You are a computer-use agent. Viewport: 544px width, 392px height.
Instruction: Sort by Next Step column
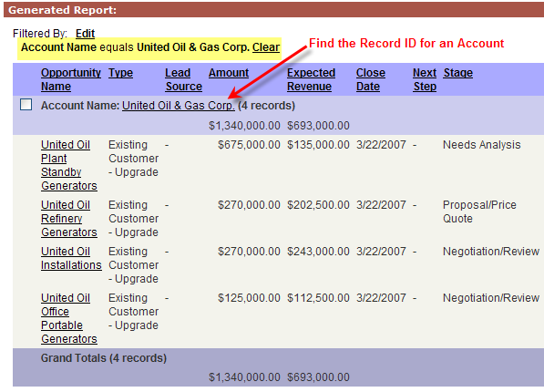[x=425, y=79]
